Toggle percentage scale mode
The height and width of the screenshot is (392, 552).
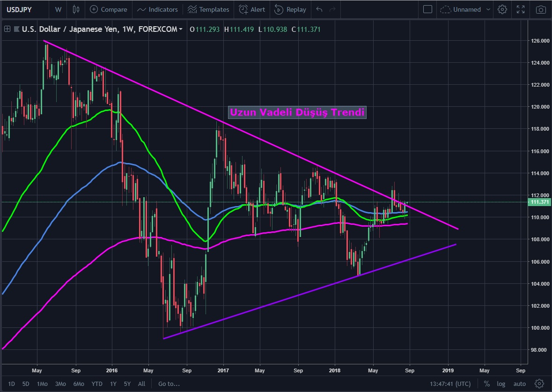click(x=487, y=384)
